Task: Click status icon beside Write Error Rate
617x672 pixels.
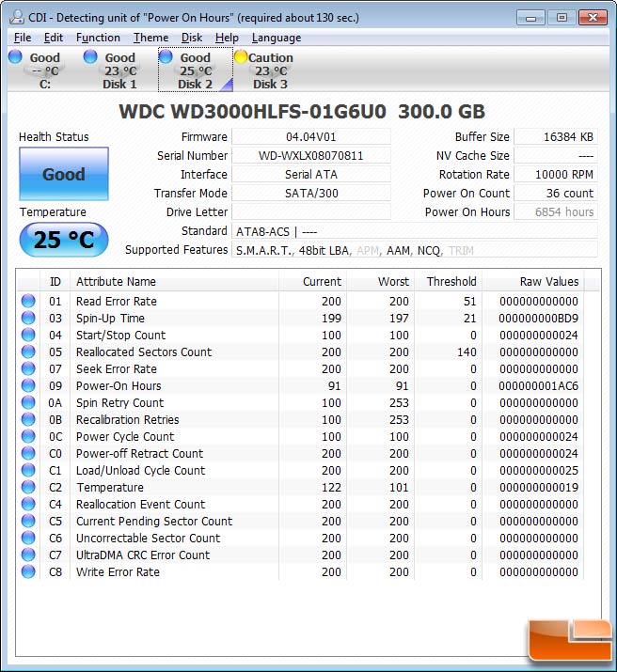Action: pyautogui.click(x=28, y=572)
